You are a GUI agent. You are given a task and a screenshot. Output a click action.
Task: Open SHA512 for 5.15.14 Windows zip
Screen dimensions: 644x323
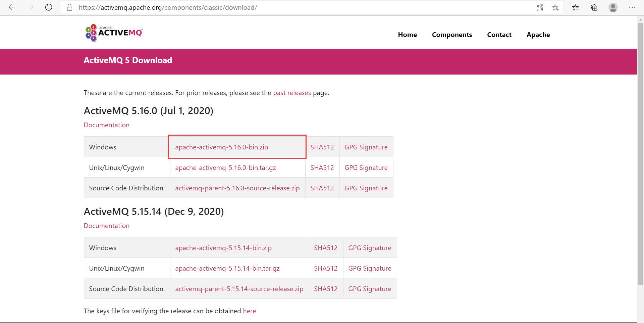click(326, 248)
